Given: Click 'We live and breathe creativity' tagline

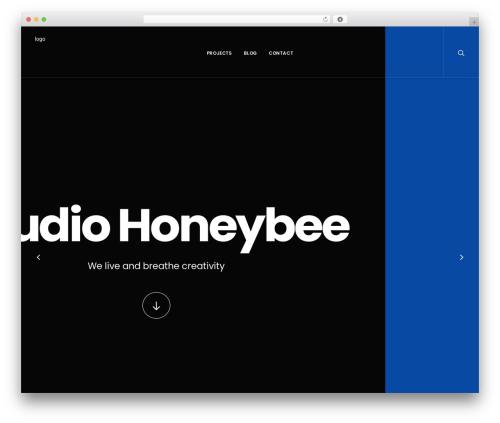Looking at the screenshot, I should 156,266.
